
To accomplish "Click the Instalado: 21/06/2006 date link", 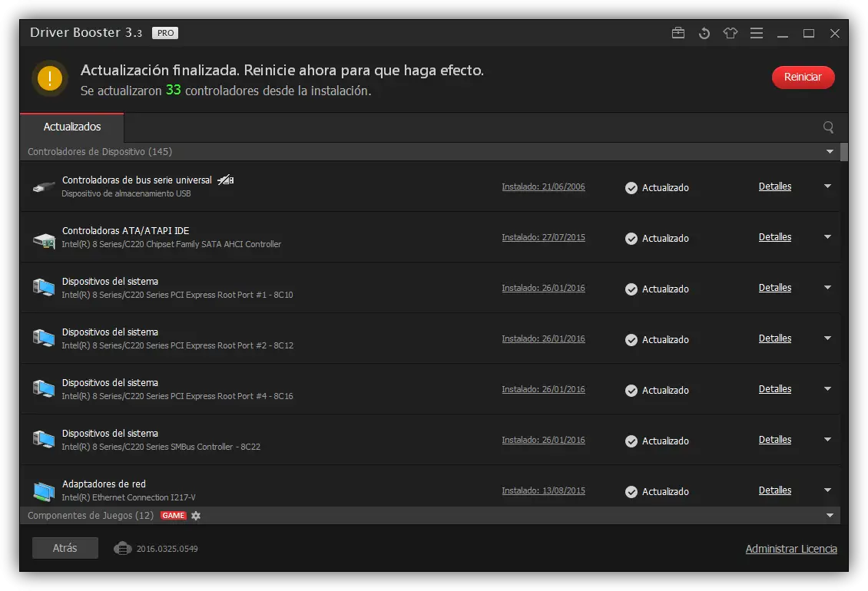I will 543,187.
